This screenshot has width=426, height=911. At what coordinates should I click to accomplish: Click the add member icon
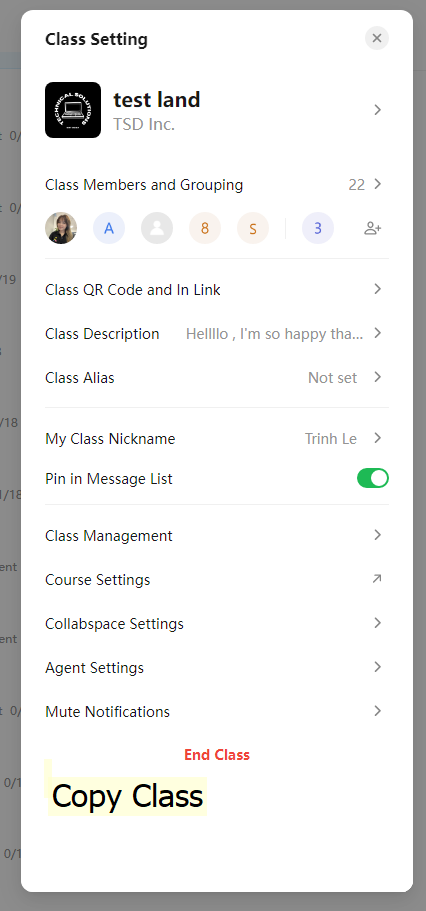pos(373,228)
